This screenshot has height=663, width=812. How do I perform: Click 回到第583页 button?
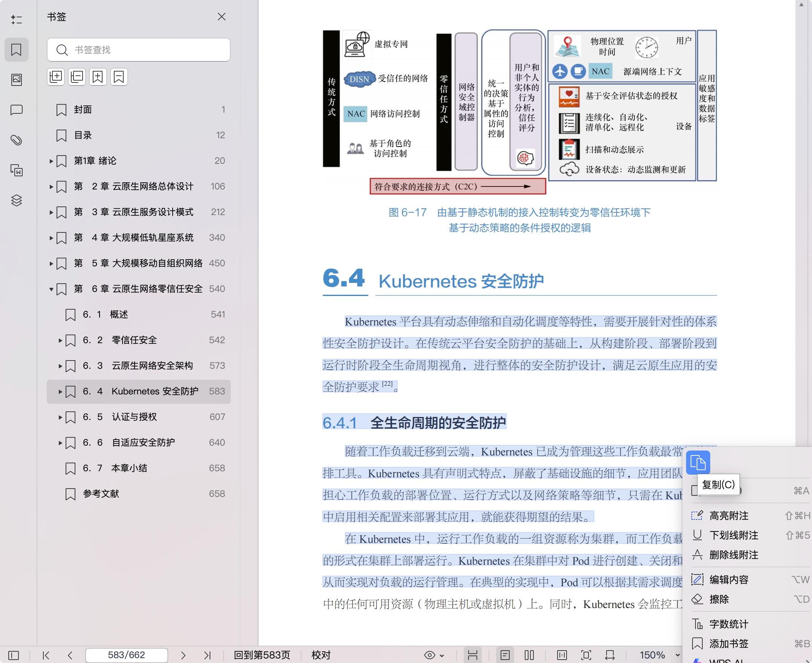tap(262, 655)
